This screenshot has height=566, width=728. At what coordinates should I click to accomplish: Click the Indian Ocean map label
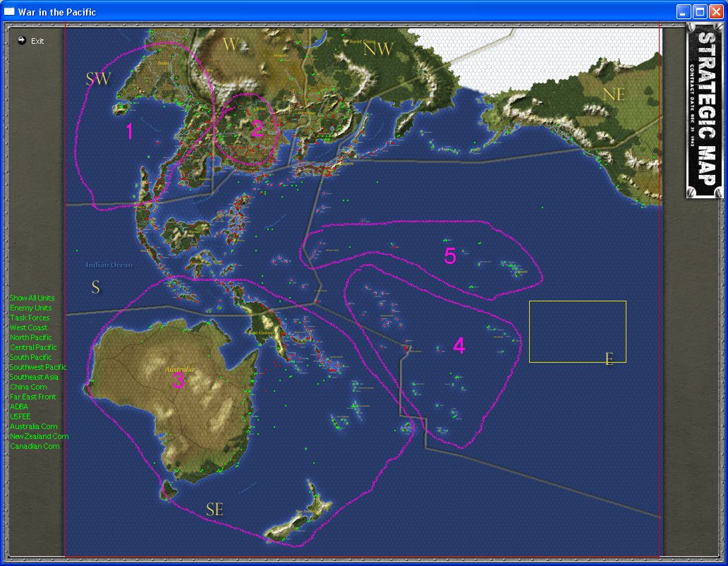point(109,265)
